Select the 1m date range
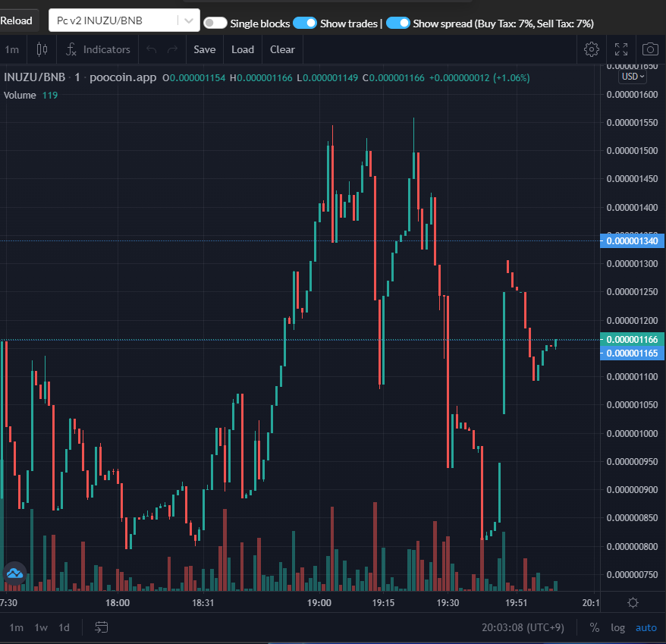666x644 pixels. [x=16, y=627]
